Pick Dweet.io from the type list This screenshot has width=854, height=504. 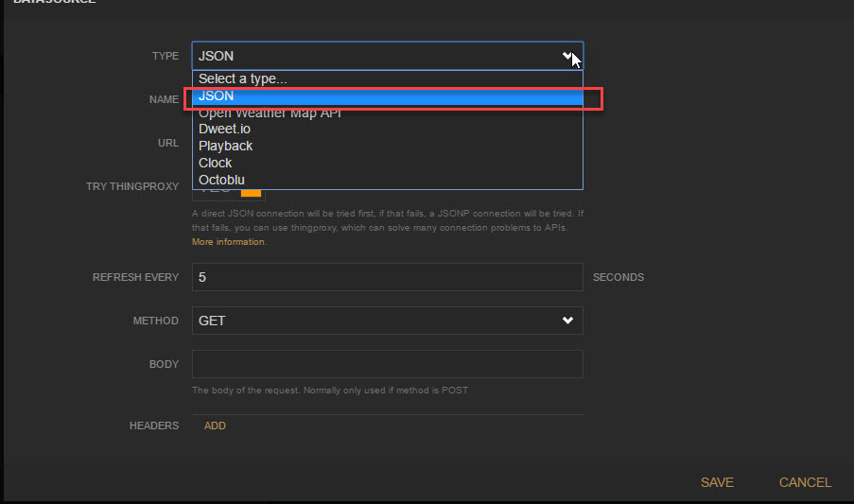[x=225, y=129]
